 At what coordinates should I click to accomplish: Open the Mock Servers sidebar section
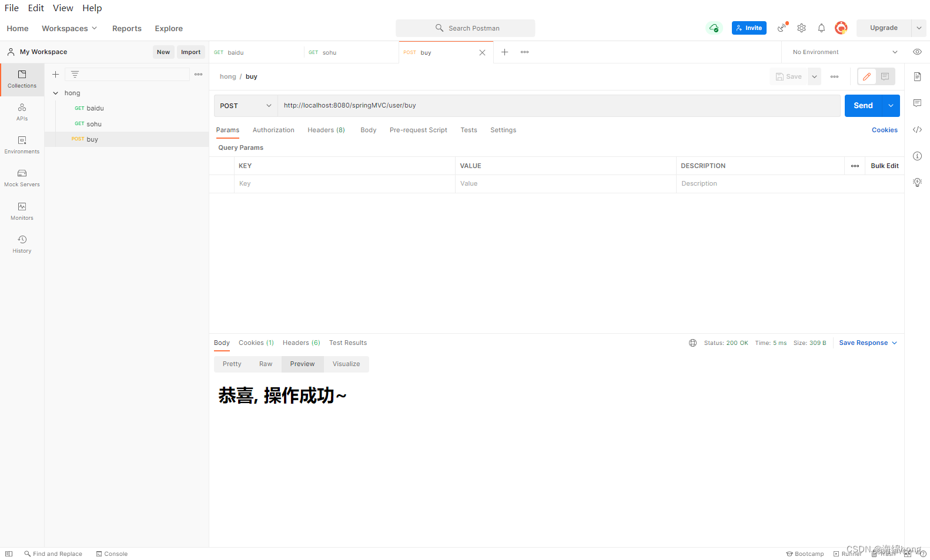[x=22, y=178]
